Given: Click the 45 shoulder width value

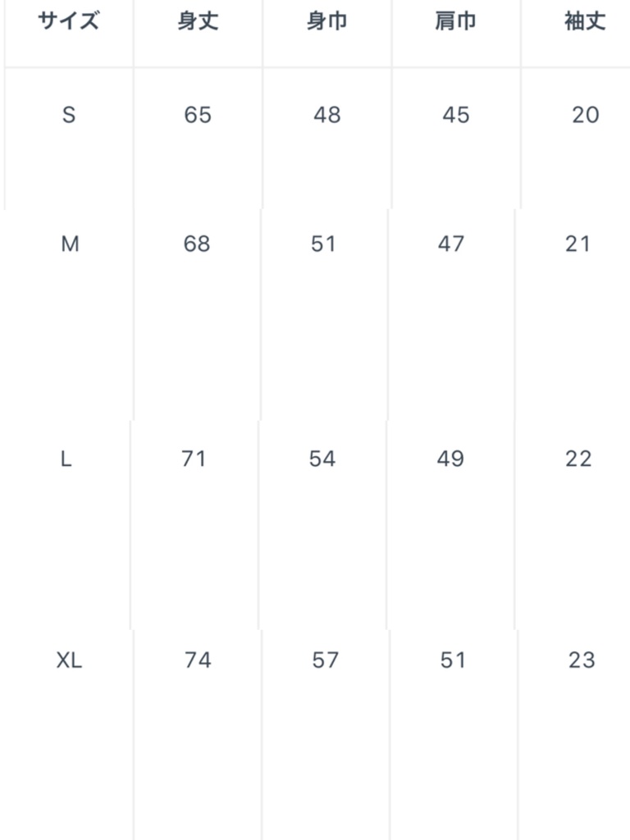Looking at the screenshot, I should (x=455, y=116).
